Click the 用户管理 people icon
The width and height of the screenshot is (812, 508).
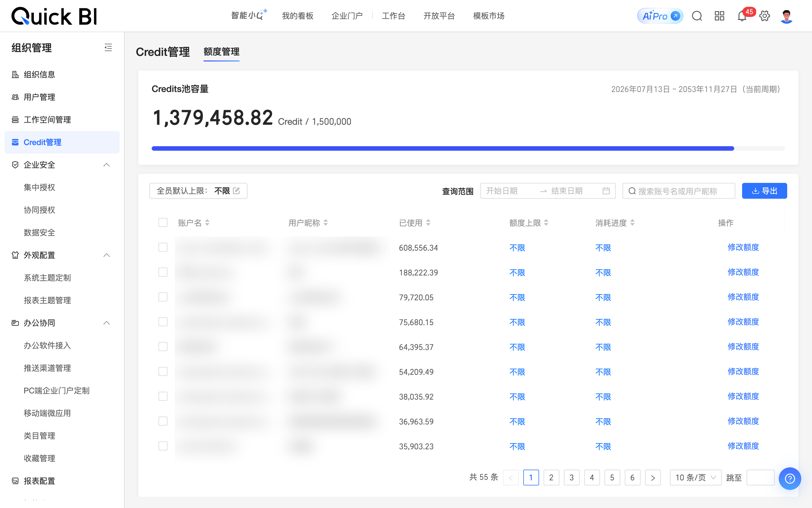[15, 97]
